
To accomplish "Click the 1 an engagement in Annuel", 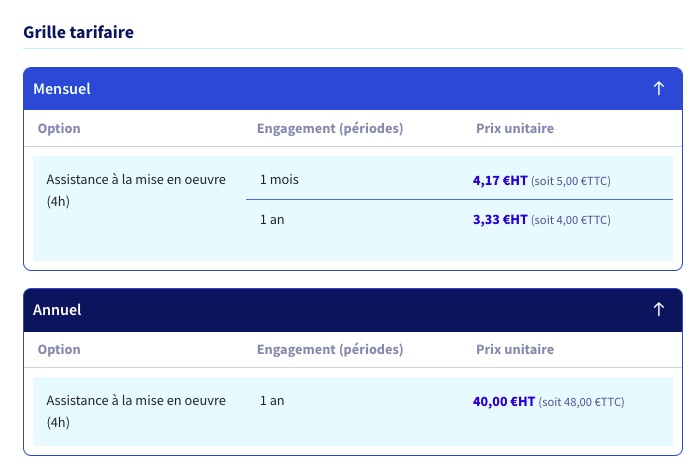I will [272, 401].
